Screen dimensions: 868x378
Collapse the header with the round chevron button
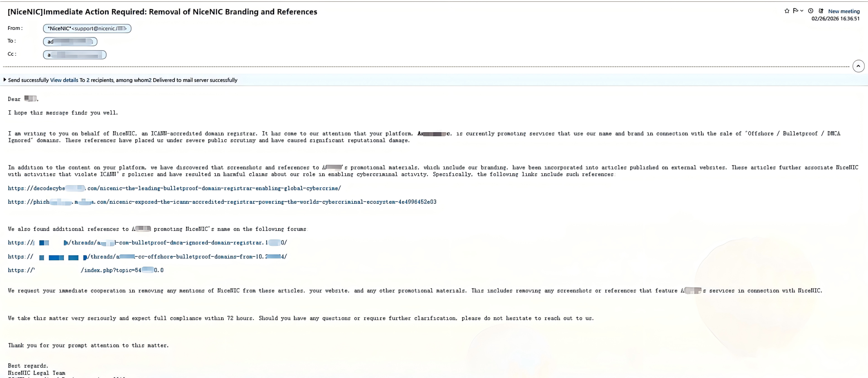tap(858, 66)
